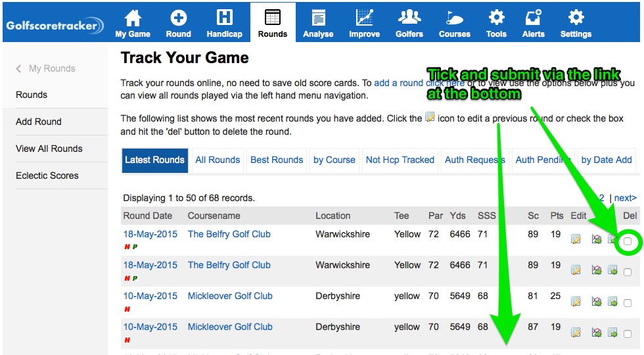The image size is (644, 355).
Task: Open Eclectic Scores in the sidebar
Action: (47, 176)
